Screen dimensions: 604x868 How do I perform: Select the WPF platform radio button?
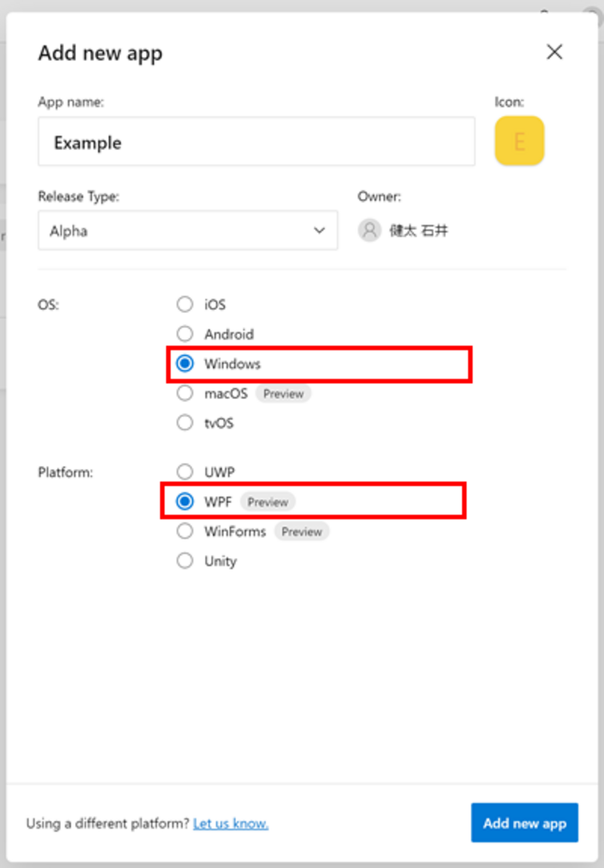(x=185, y=502)
